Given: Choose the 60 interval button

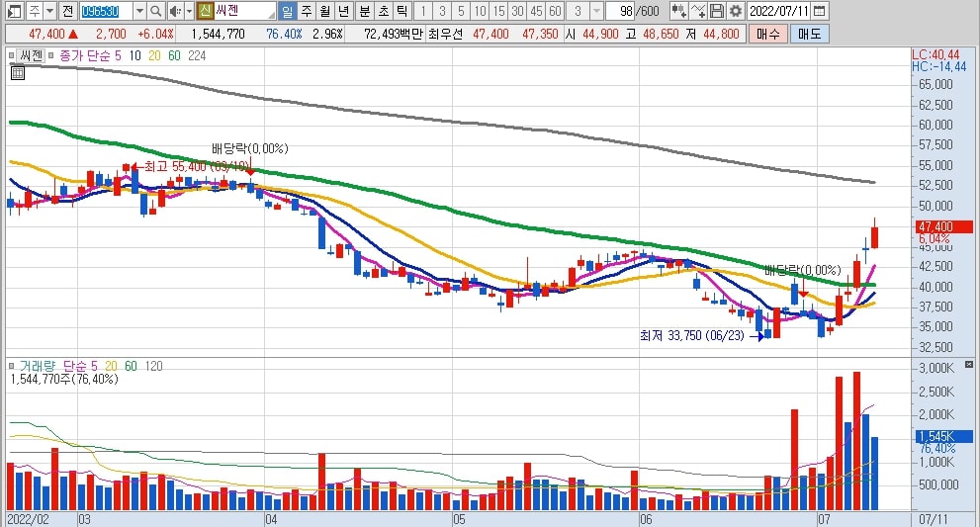Looking at the screenshot, I should [555, 11].
